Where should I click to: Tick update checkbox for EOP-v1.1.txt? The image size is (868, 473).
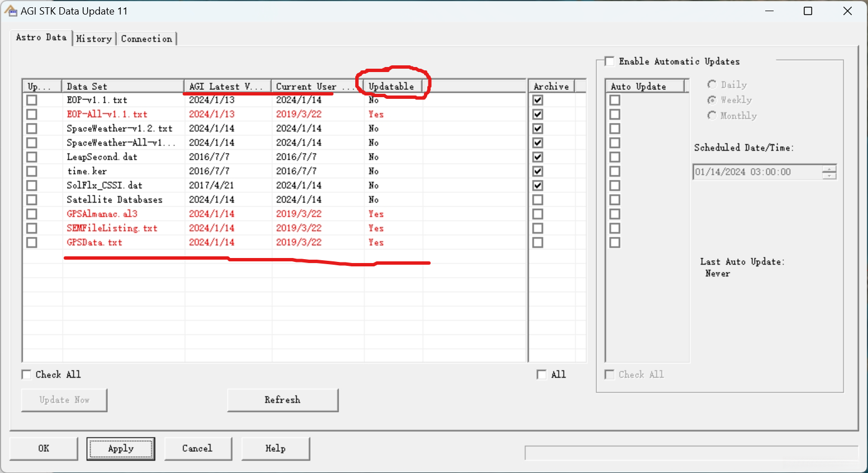coord(32,100)
